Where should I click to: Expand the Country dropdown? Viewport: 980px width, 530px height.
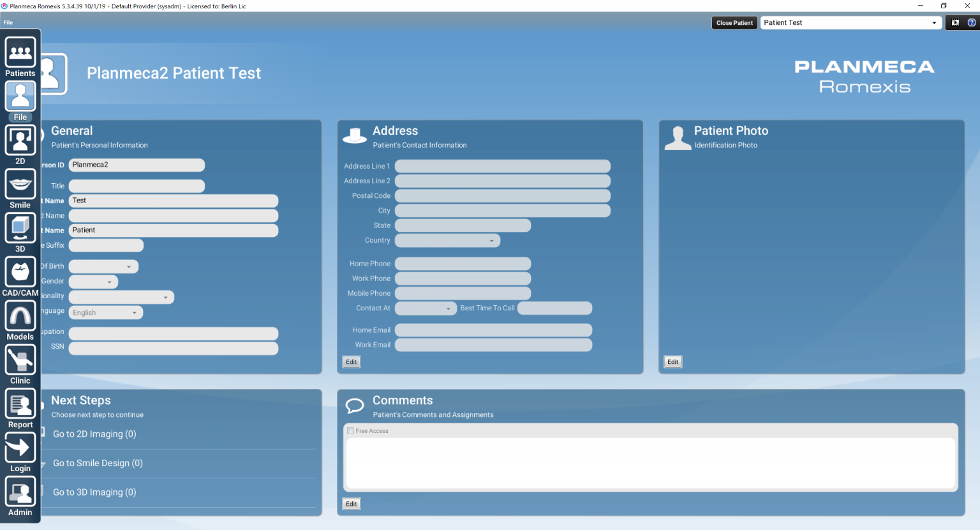click(x=491, y=241)
